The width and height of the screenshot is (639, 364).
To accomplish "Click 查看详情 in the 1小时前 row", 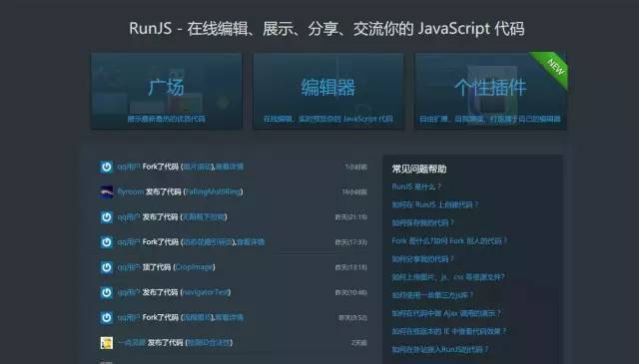I will pos(230,167).
